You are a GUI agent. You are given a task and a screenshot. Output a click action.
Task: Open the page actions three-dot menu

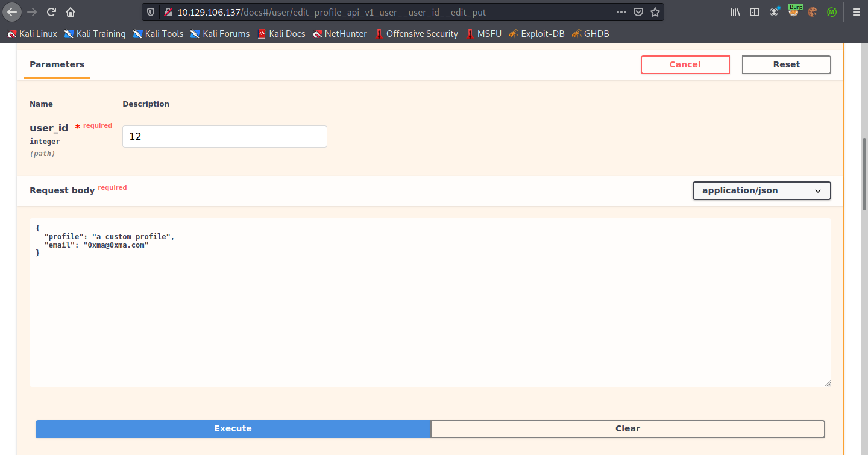pyautogui.click(x=621, y=12)
